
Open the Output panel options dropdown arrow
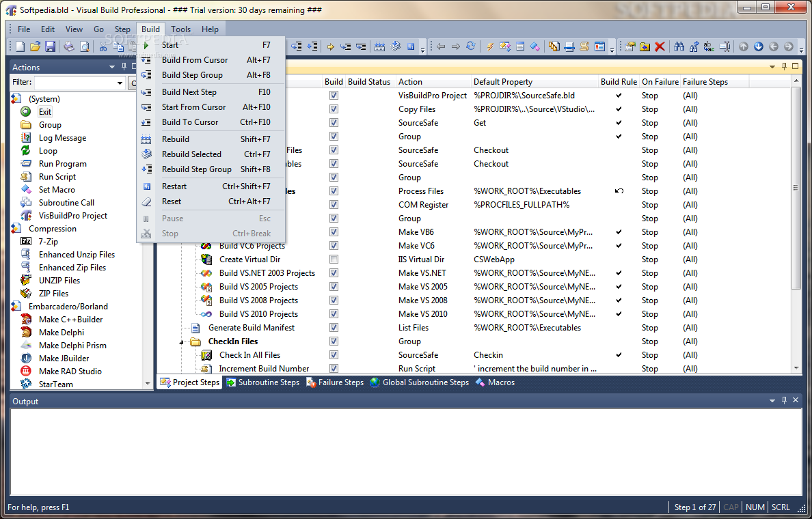[772, 400]
